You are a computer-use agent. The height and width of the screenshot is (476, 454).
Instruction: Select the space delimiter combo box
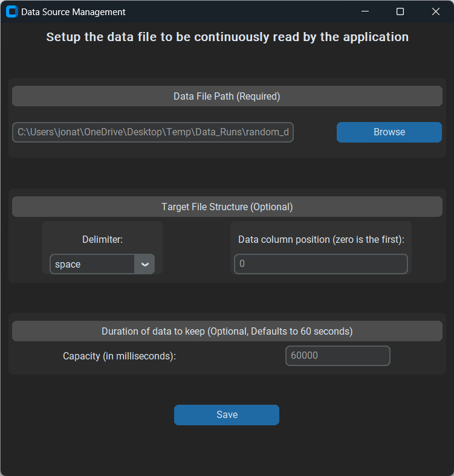[102, 264]
